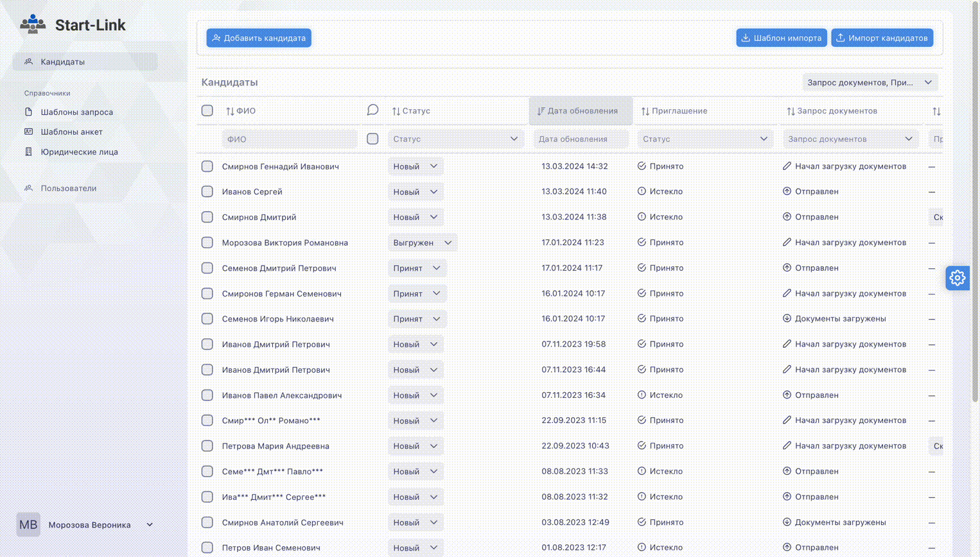Click the ФИО filter input field
The image size is (980, 557).
coord(290,139)
